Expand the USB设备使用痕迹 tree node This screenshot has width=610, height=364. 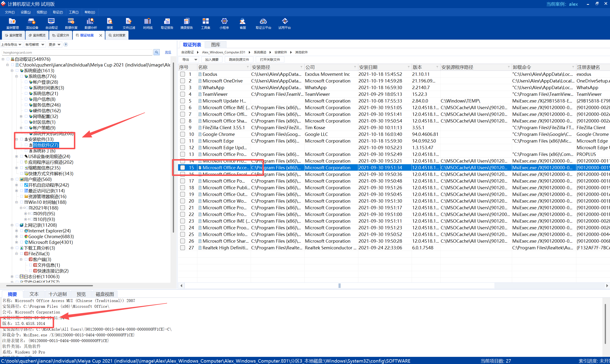click(x=16, y=156)
